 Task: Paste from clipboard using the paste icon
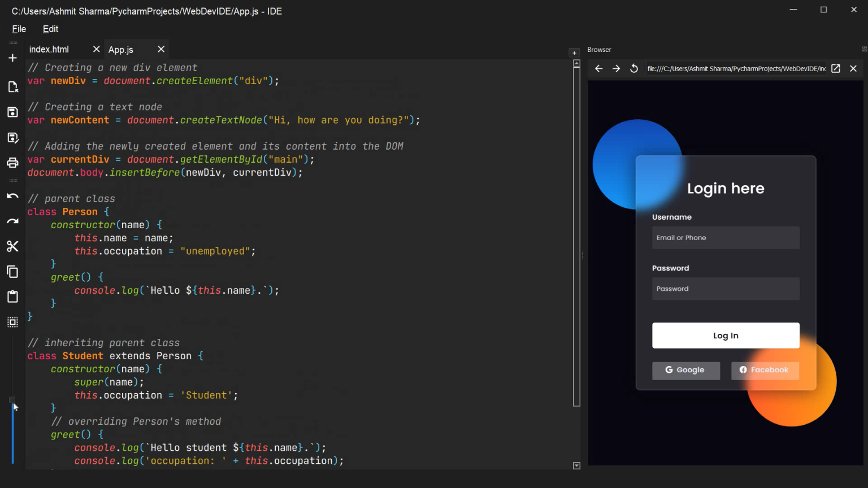tap(12, 296)
